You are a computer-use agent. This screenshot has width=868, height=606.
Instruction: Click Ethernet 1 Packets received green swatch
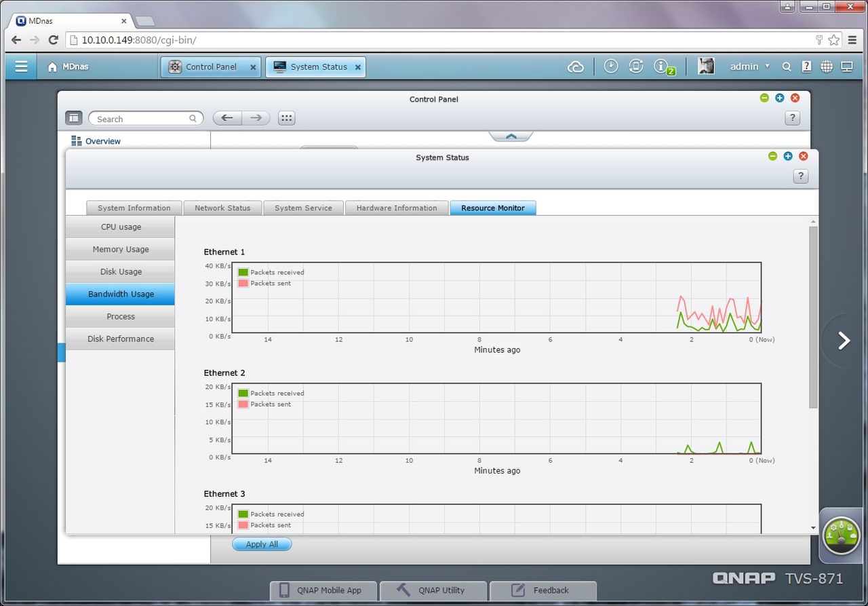(x=243, y=272)
